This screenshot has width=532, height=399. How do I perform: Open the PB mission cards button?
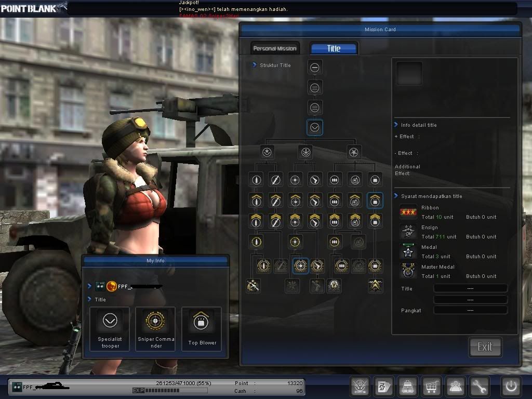tap(384, 386)
